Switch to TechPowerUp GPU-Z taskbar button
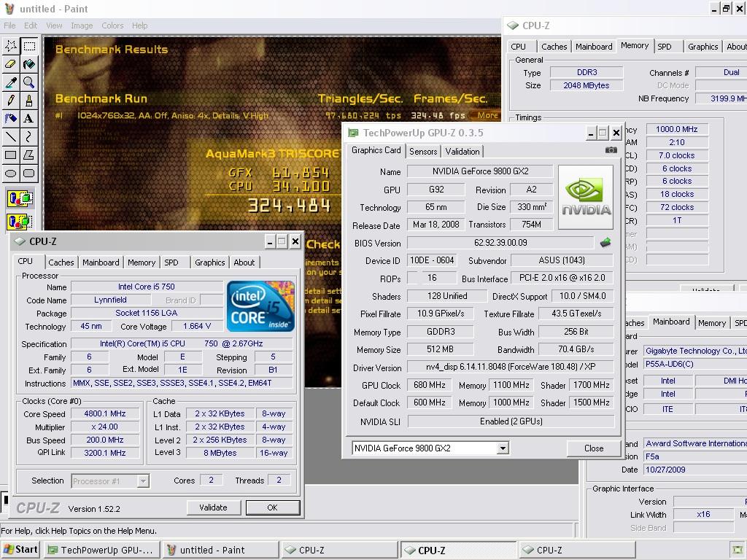This screenshot has height=560, width=747. pyautogui.click(x=101, y=550)
